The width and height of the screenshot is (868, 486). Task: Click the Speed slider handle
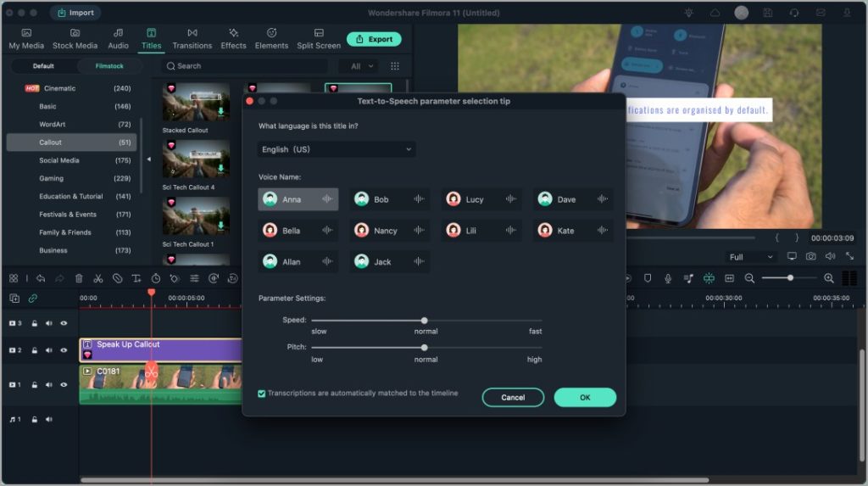tap(424, 321)
